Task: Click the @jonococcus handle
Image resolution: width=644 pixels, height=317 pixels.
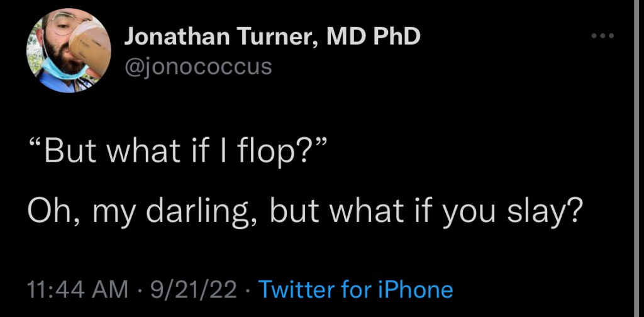Action: pos(198,66)
